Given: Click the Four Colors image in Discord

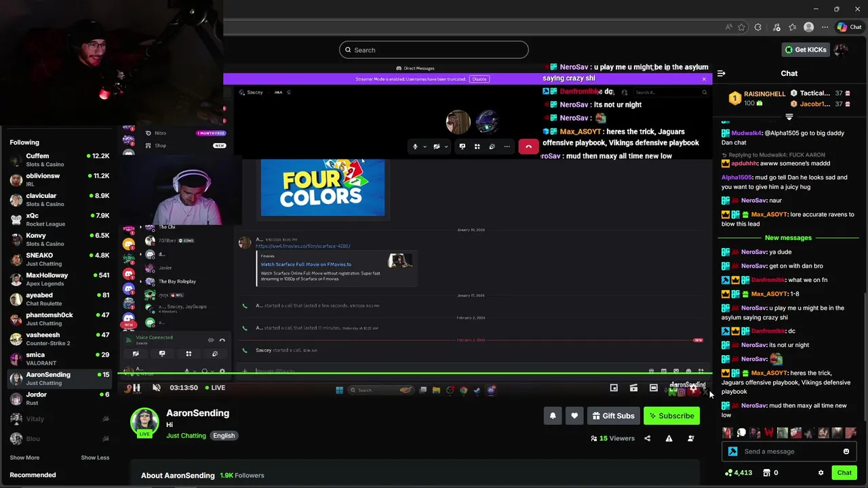Looking at the screenshot, I should (323, 188).
